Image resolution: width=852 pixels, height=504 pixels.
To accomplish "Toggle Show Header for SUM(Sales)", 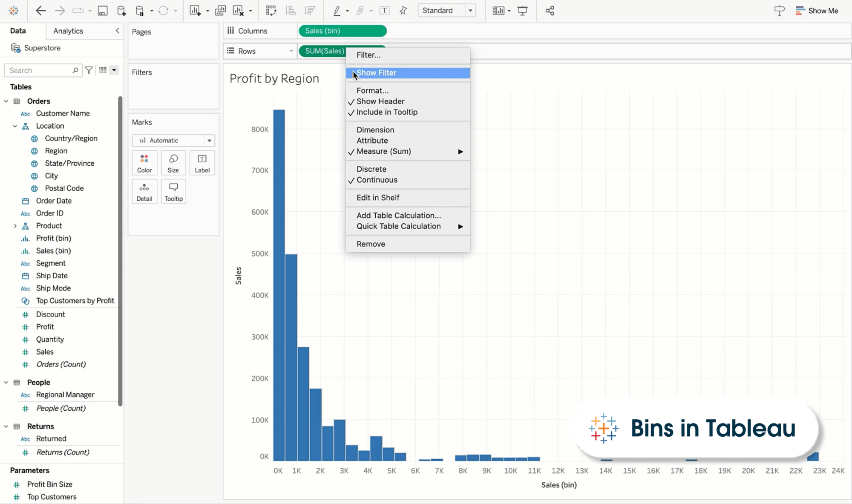I will tap(380, 101).
